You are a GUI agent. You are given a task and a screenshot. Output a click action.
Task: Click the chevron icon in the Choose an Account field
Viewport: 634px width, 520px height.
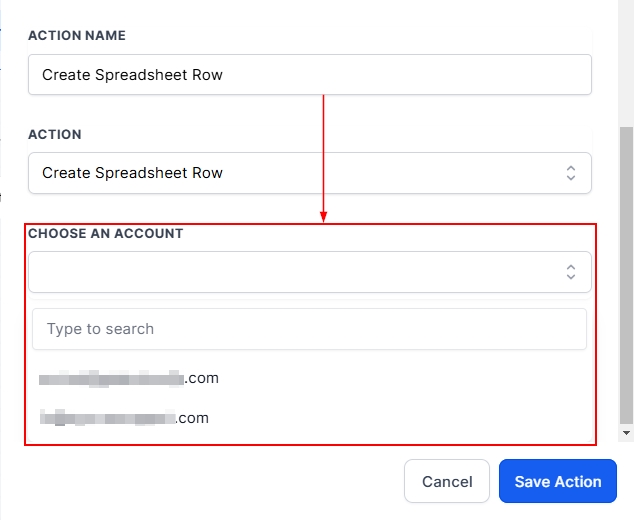(571, 272)
